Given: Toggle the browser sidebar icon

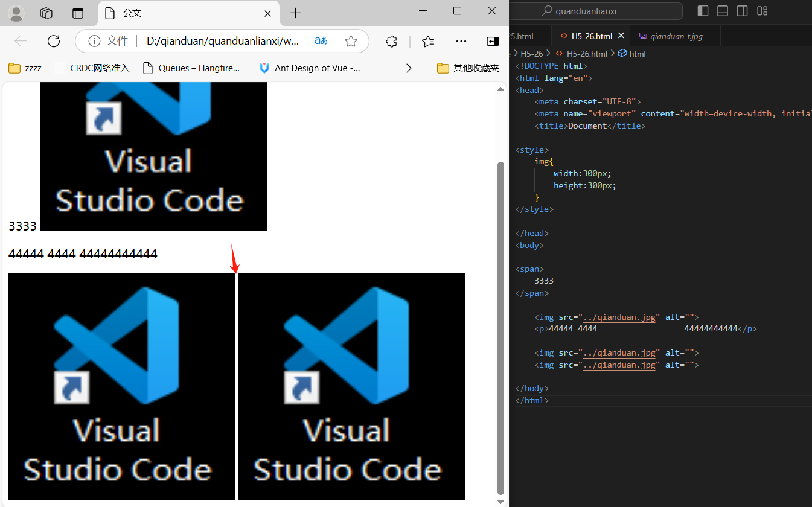Looking at the screenshot, I should pos(493,41).
